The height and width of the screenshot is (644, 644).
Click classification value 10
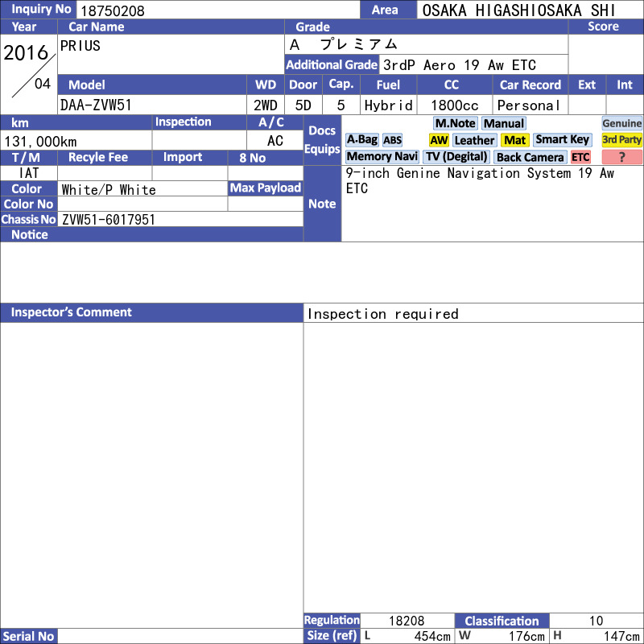[x=596, y=621]
